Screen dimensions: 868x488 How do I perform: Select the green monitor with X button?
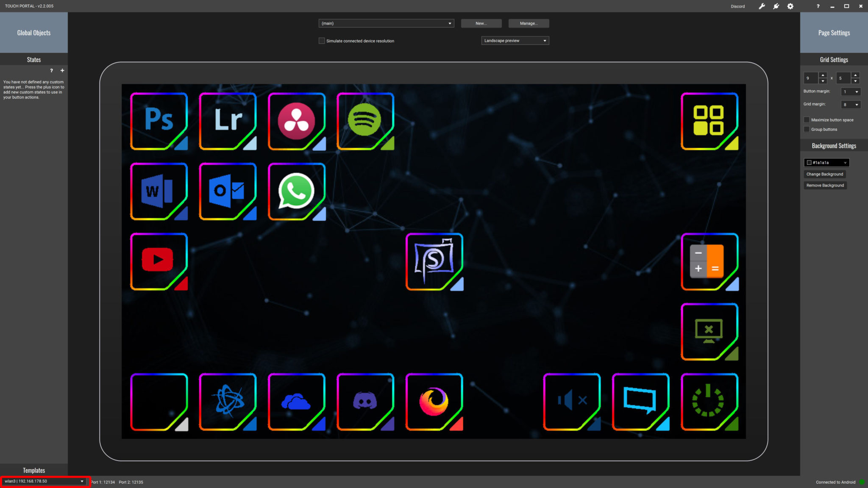709,332
